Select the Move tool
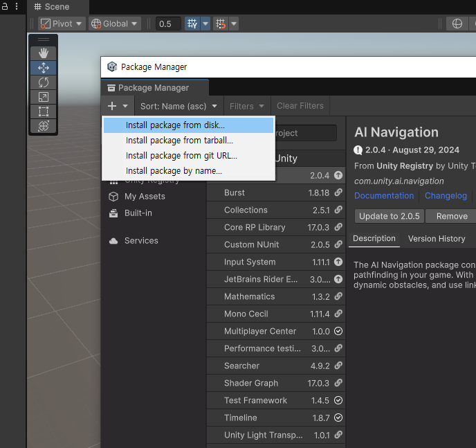The width and height of the screenshot is (476, 448). click(44, 68)
